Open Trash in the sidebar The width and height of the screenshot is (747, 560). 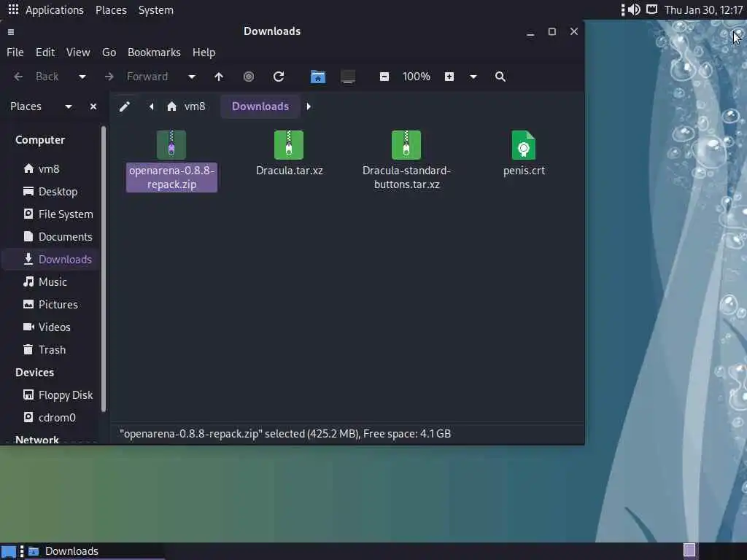(x=50, y=350)
